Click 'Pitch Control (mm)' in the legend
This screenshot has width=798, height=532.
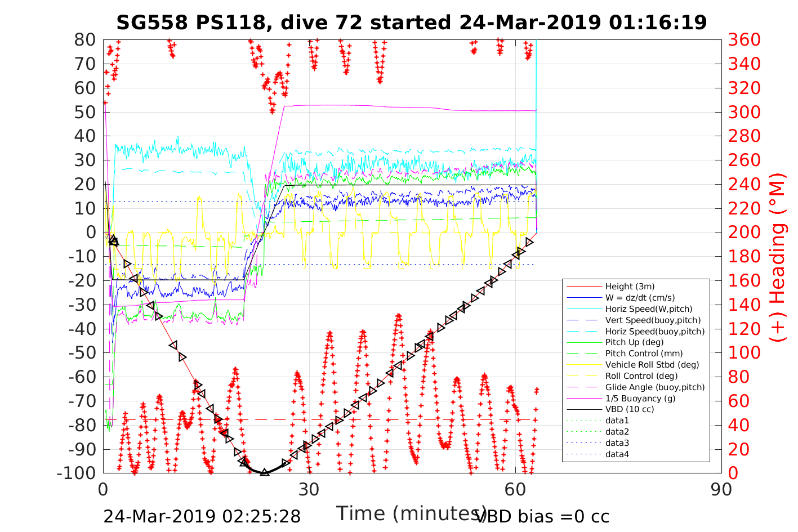tap(644, 354)
